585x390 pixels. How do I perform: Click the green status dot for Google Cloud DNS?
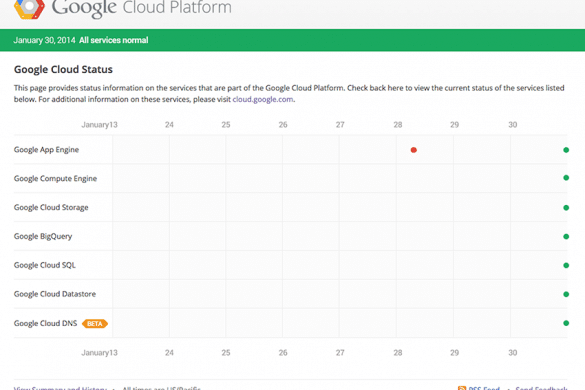[566, 323]
